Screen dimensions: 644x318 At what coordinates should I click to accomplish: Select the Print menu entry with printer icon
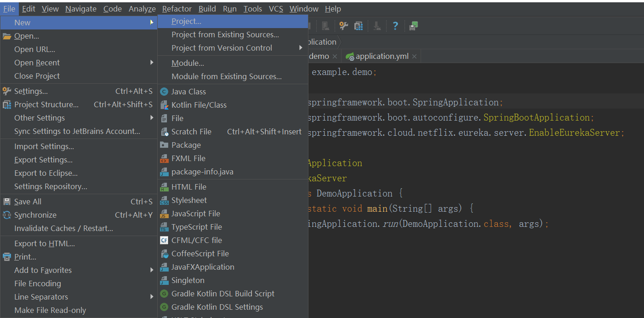pyautogui.click(x=22, y=256)
